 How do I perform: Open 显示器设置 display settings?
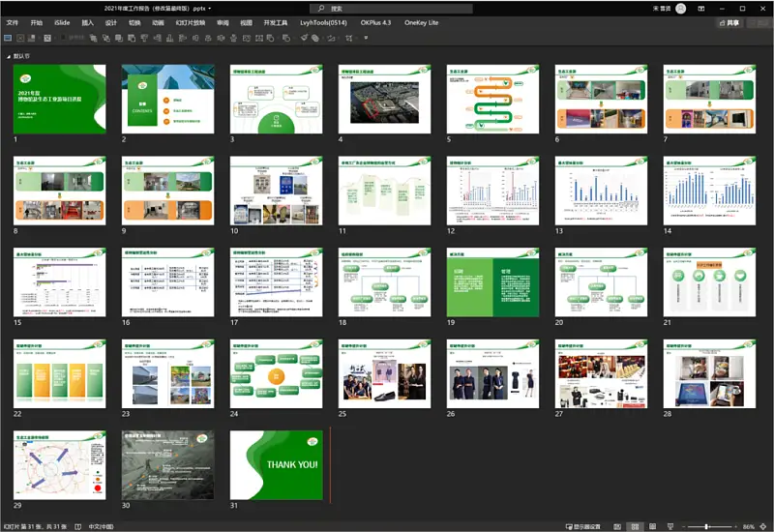click(x=583, y=526)
